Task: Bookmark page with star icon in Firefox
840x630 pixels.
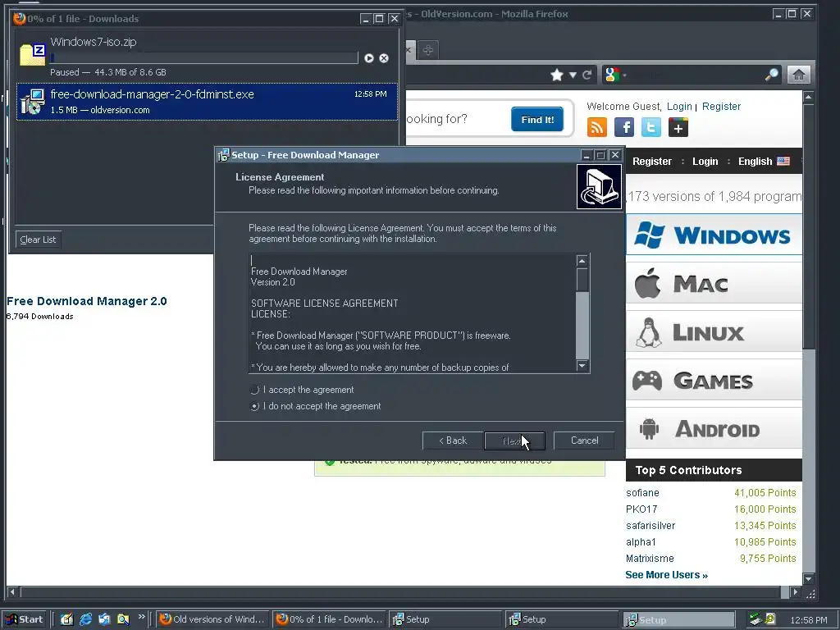Action: (557, 75)
